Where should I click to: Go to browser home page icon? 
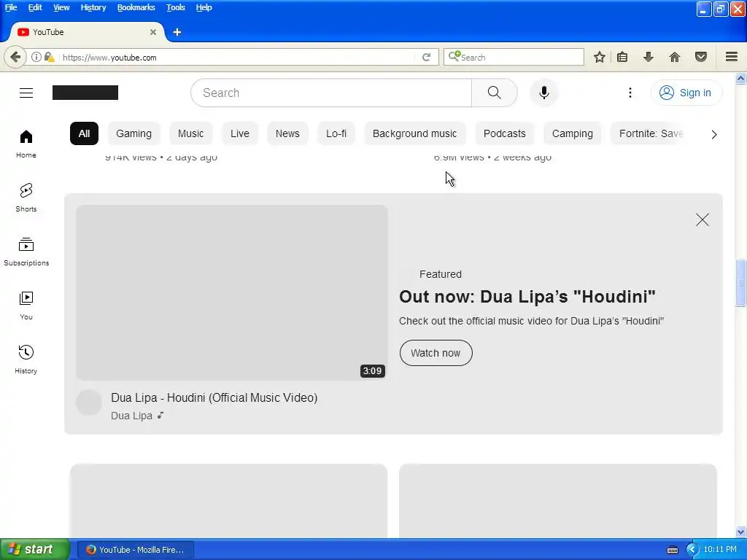pos(674,58)
